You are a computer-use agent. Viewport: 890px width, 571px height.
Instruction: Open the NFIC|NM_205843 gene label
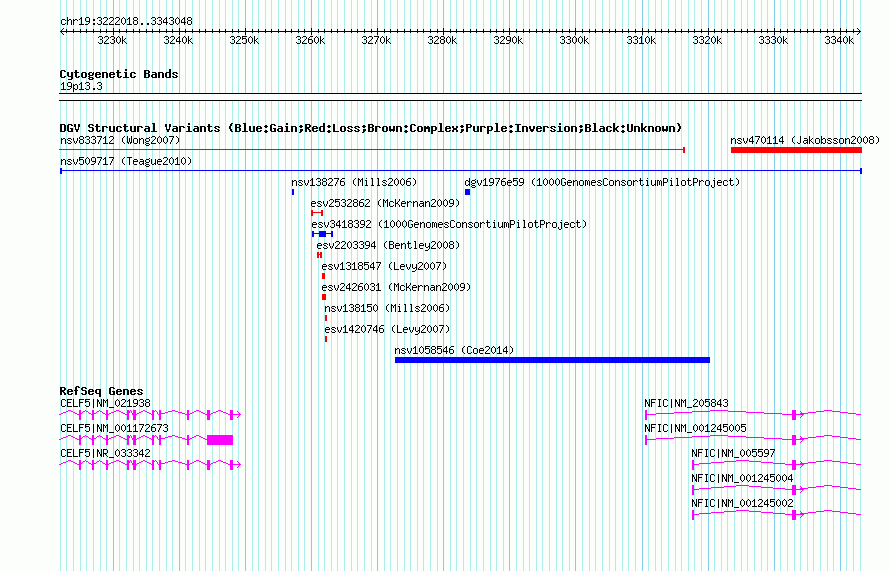click(686, 403)
